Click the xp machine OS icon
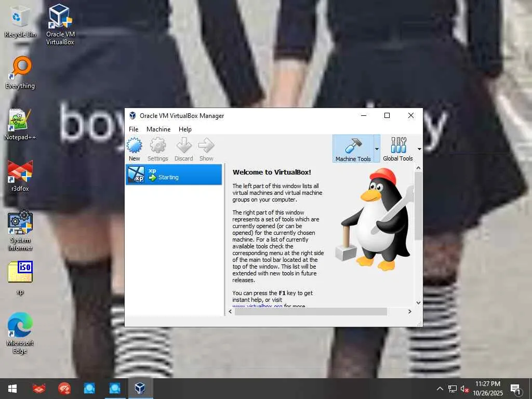This screenshot has width=532, height=399. click(x=136, y=175)
